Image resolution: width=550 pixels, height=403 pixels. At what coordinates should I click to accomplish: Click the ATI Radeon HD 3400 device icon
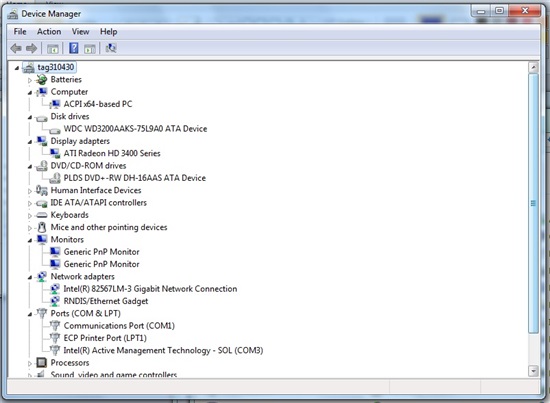pos(55,153)
